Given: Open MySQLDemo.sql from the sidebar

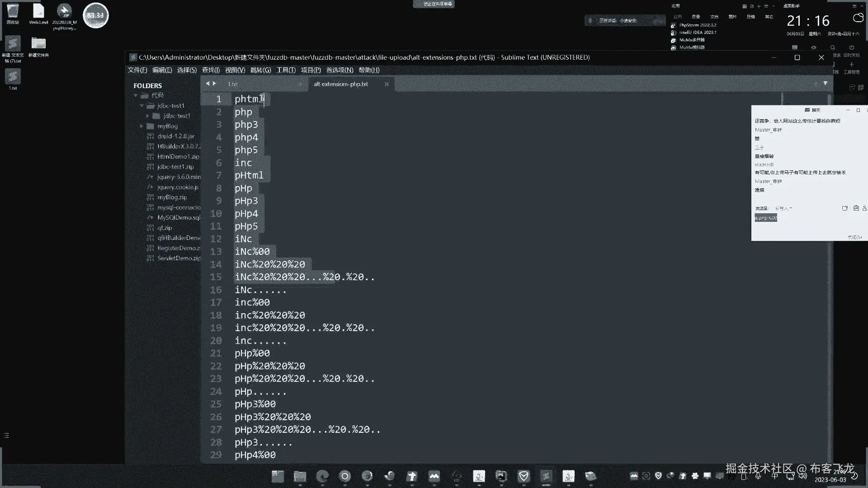Looking at the screenshot, I should tap(178, 217).
